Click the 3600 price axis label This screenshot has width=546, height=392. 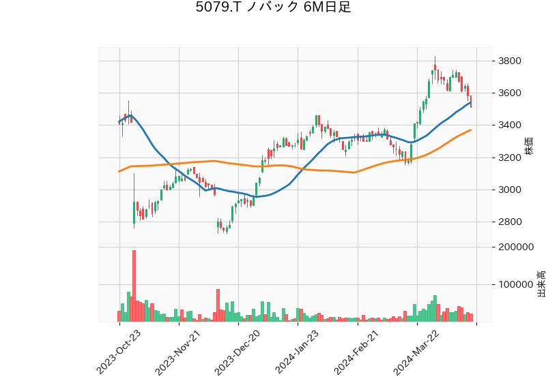pyautogui.click(x=510, y=93)
